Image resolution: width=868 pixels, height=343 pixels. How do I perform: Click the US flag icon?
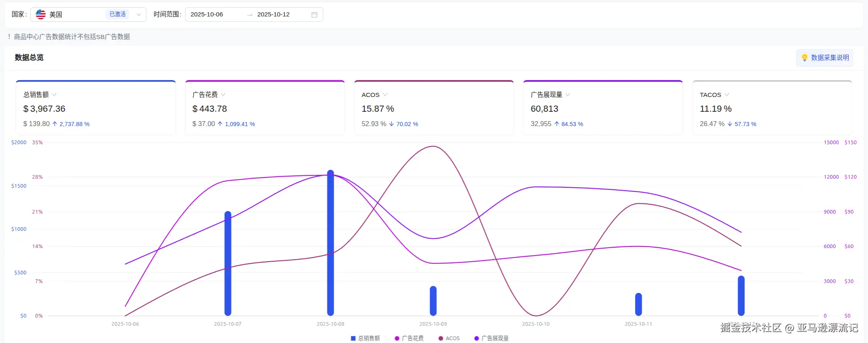coord(41,14)
